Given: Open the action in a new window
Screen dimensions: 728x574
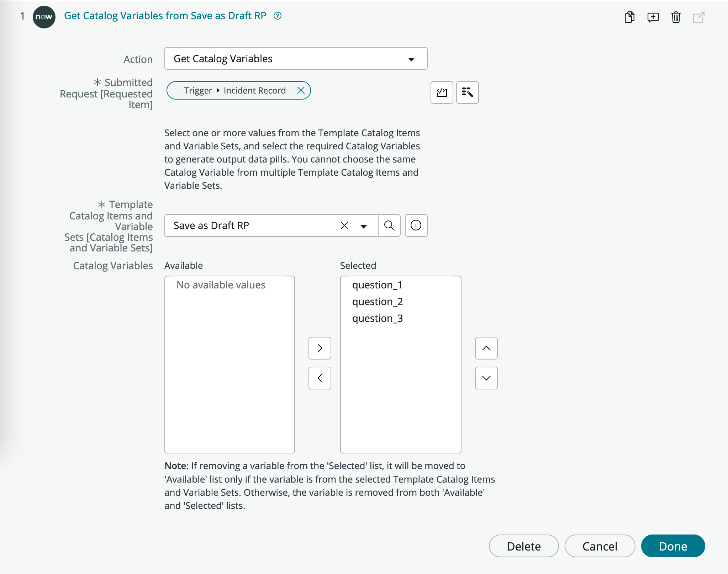Looking at the screenshot, I should point(698,17).
